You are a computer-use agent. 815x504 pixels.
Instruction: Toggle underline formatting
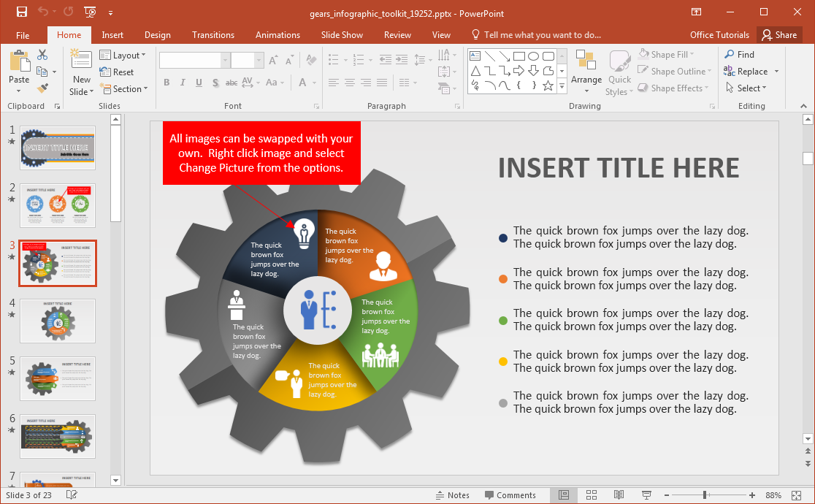click(x=199, y=83)
